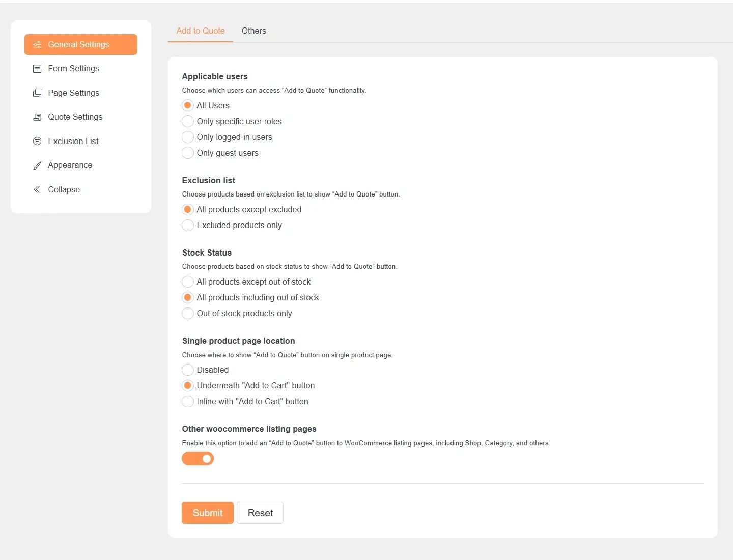This screenshot has width=733, height=560.
Task: Select "Only specific user roles" radio button
Action: coord(188,121)
